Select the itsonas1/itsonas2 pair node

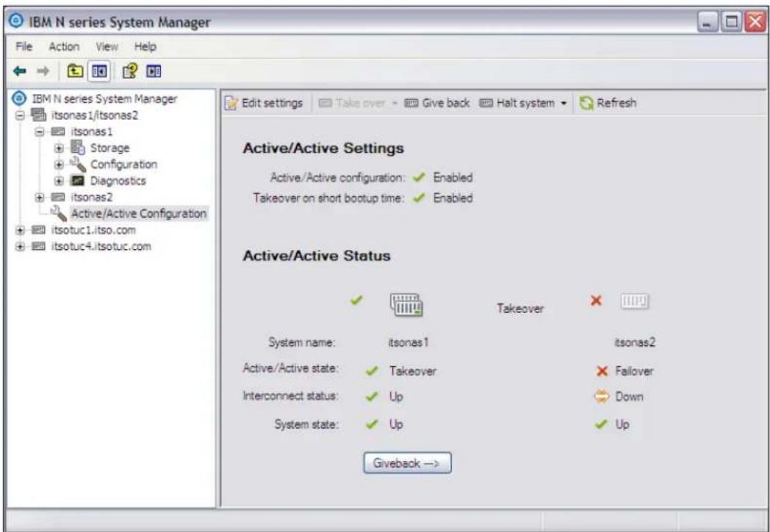point(94,115)
